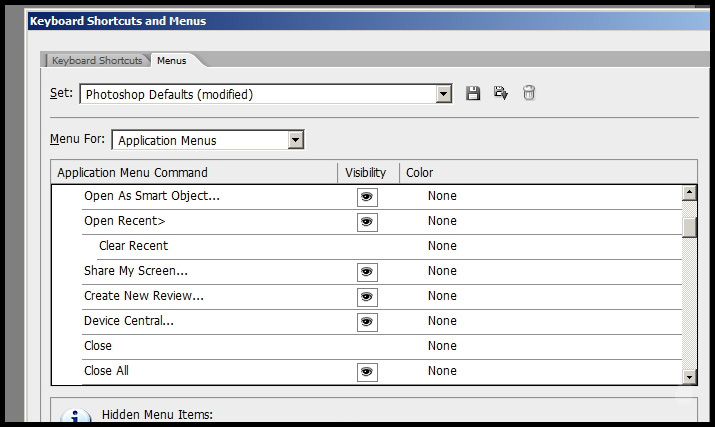715x427 pixels.
Task: Toggle Device Central visibility eye
Action: [367, 322]
